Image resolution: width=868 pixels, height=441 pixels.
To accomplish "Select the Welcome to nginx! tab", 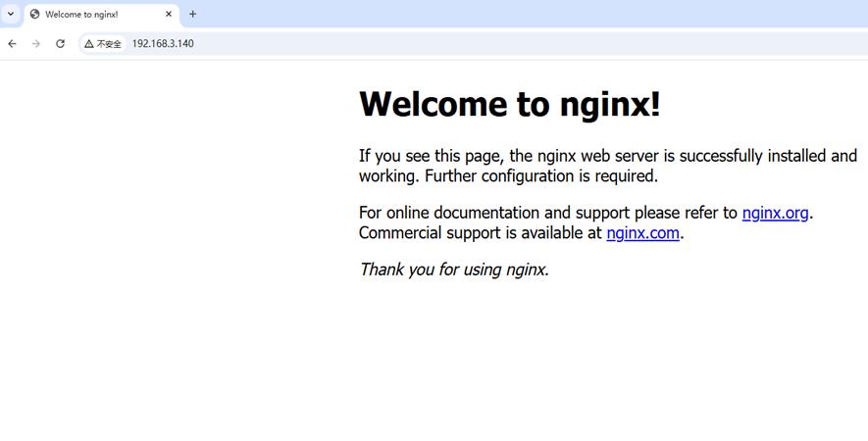I will (x=102, y=15).
